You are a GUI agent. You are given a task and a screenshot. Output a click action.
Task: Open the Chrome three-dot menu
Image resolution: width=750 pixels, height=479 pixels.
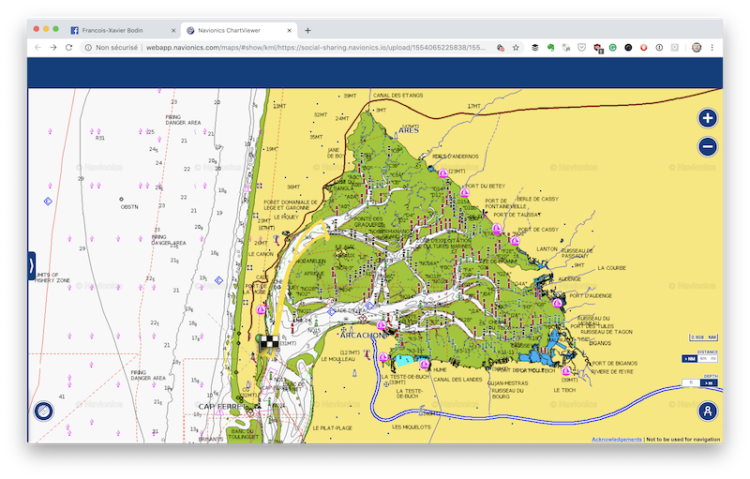[x=712, y=47]
